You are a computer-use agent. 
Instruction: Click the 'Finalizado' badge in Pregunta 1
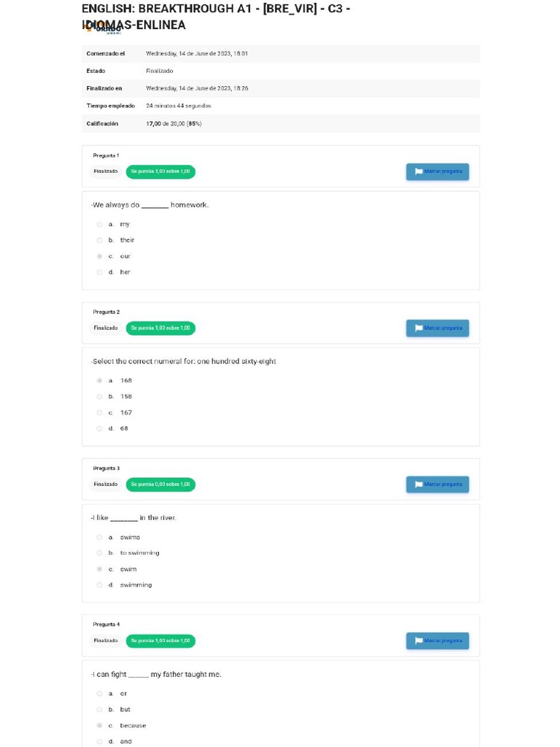(x=106, y=171)
